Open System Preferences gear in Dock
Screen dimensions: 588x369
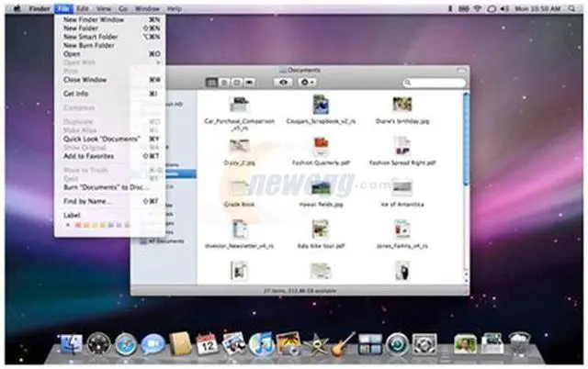[424, 344]
